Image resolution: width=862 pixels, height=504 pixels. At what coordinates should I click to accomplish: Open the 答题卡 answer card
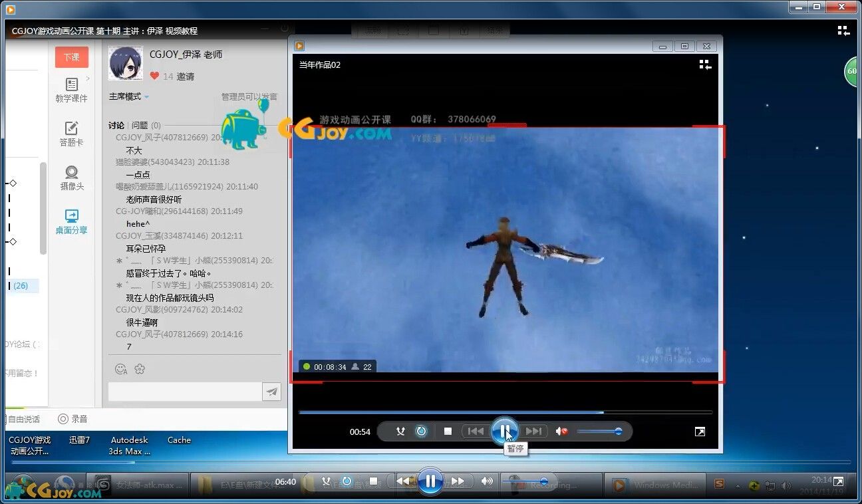72,134
